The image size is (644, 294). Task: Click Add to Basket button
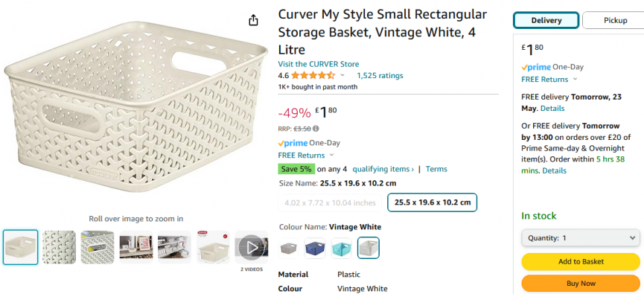581,261
